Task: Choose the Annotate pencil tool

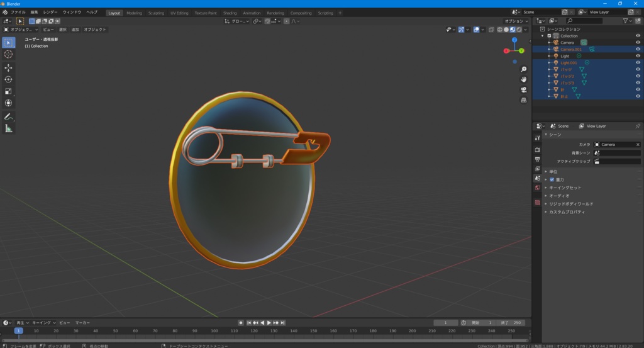Action: 8,117
